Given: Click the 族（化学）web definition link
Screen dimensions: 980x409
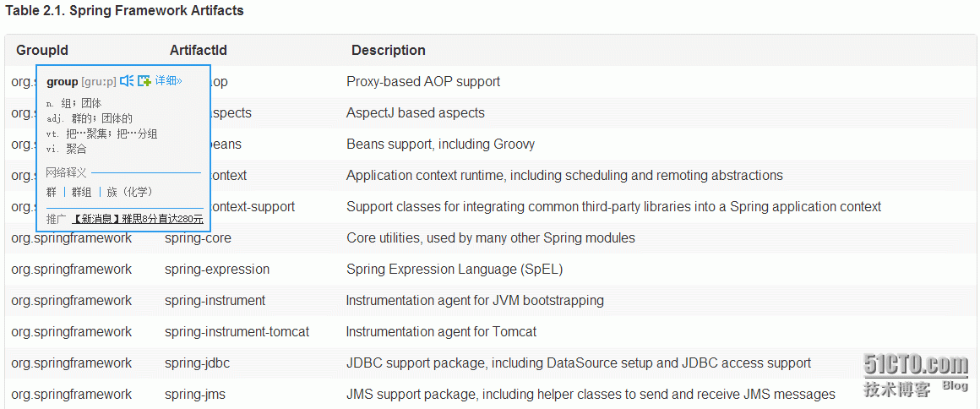Looking at the screenshot, I should (x=129, y=192).
